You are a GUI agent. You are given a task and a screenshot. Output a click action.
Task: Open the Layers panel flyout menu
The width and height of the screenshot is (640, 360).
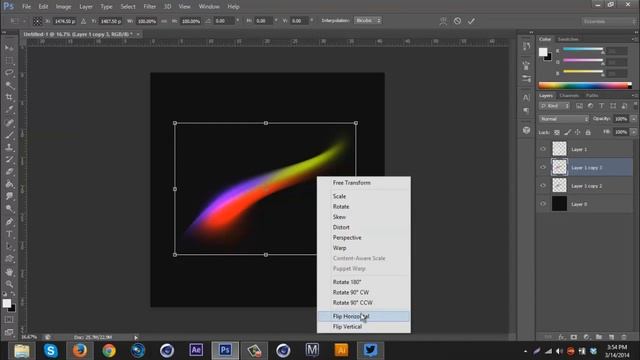pyautogui.click(x=634, y=96)
